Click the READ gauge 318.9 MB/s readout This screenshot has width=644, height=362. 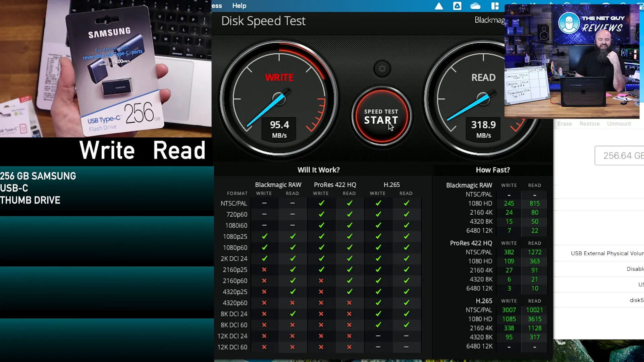(483, 129)
